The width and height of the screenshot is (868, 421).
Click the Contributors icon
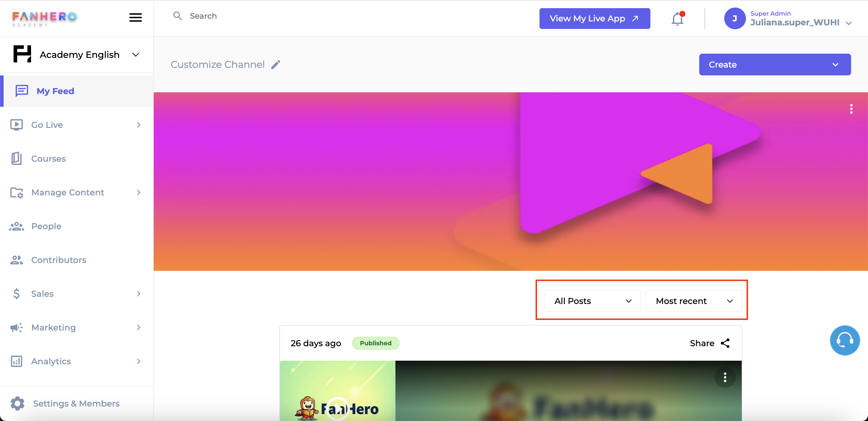point(17,260)
